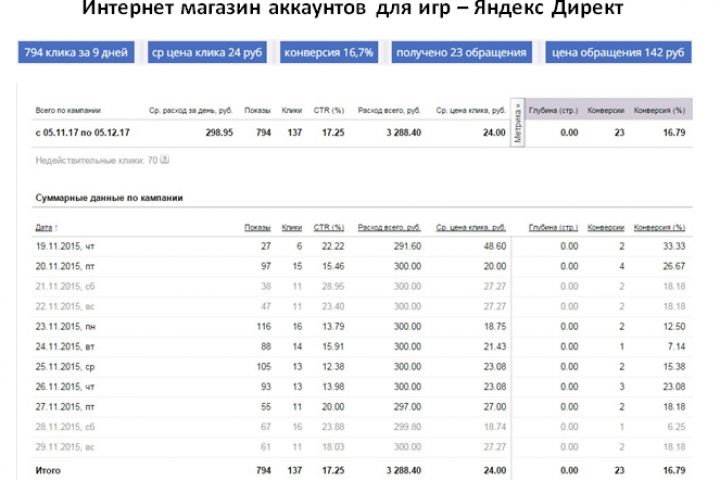Viewport: 720px width, 480px height.
Task: Click the click price value 18.75
Action: click(495, 327)
